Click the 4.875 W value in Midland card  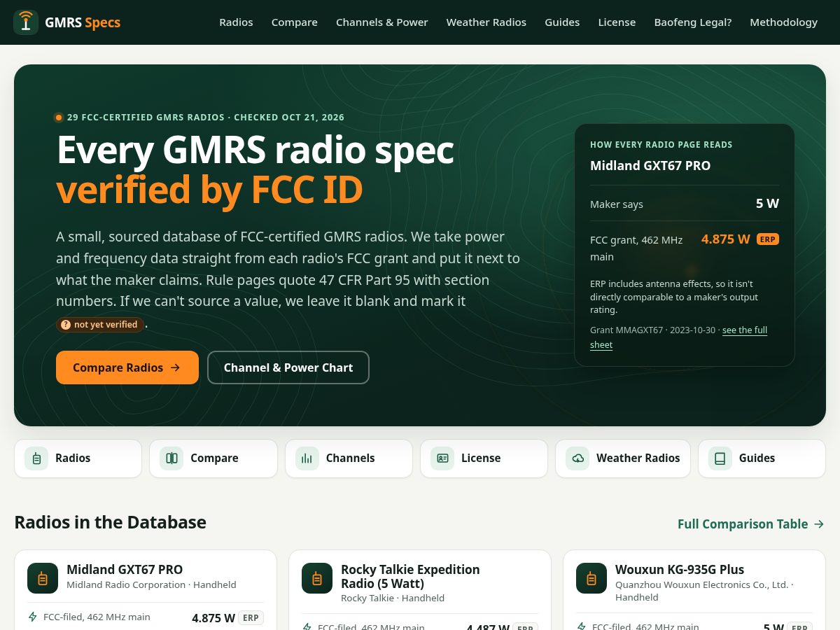213,618
